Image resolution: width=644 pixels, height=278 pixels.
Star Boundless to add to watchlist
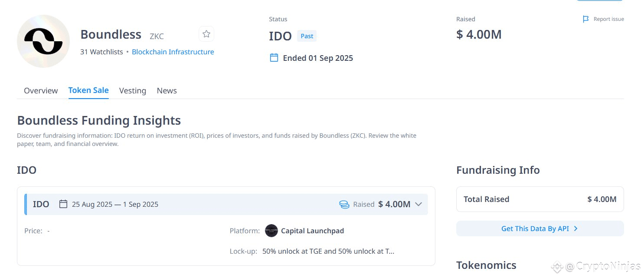(x=206, y=34)
